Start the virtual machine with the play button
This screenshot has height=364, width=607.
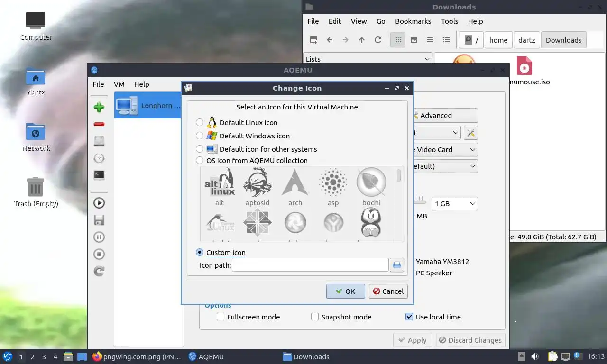[x=99, y=203]
